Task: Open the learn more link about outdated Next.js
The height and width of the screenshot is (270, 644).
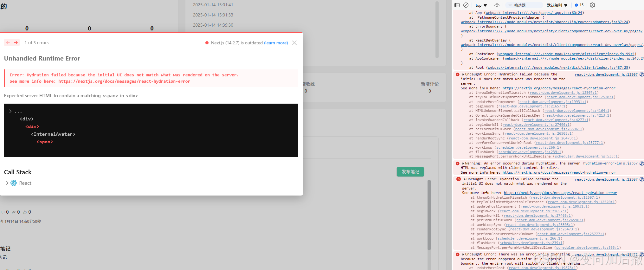Action: pyautogui.click(x=276, y=43)
